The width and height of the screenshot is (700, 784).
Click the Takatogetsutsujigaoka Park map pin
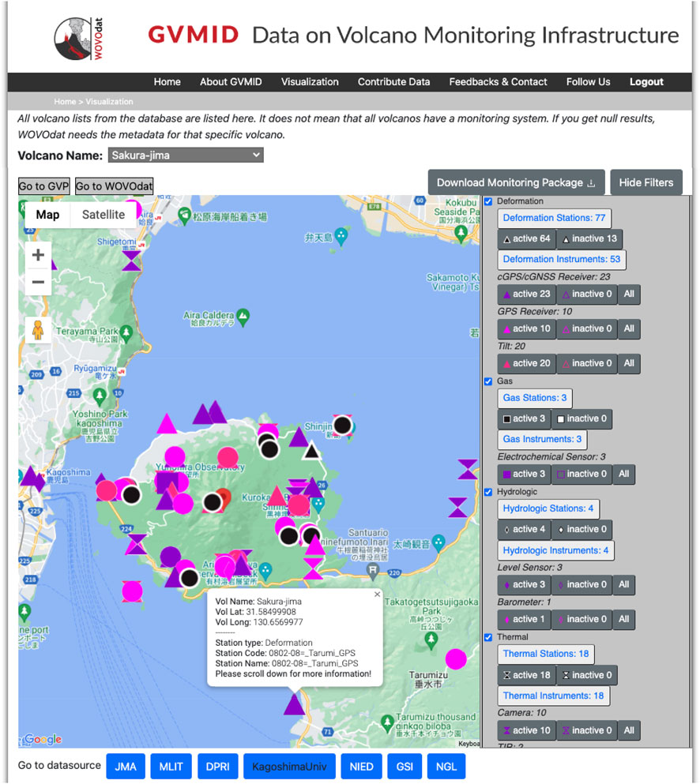[x=431, y=640]
